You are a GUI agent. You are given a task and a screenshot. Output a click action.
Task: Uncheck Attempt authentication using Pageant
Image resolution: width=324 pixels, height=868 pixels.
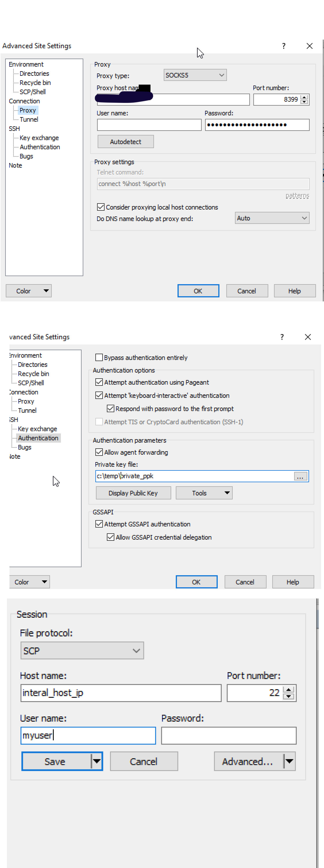99,382
